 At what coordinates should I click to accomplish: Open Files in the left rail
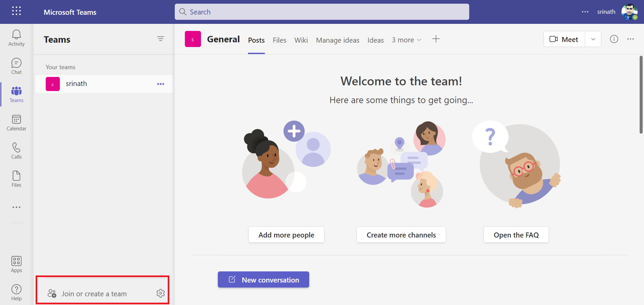(16, 179)
